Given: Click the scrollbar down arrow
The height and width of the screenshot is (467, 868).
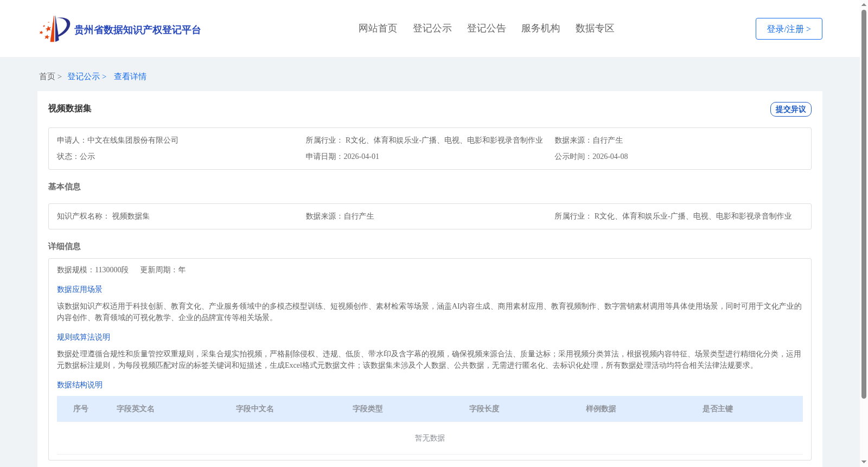Looking at the screenshot, I should click(864, 463).
